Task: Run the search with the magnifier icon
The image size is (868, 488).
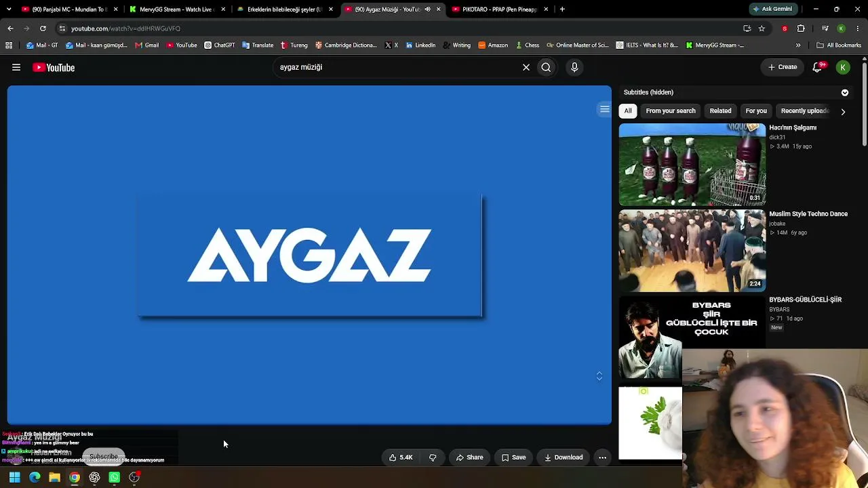Action: [546, 67]
